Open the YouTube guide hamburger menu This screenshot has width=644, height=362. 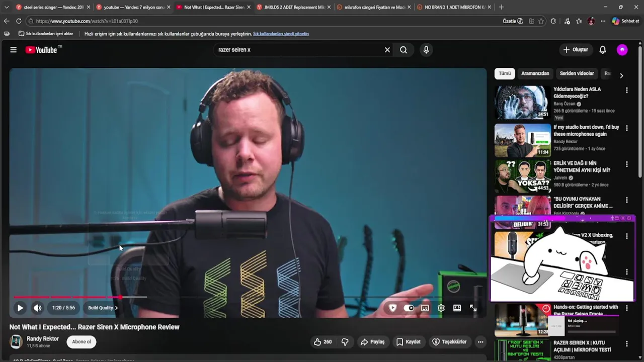[x=14, y=50]
